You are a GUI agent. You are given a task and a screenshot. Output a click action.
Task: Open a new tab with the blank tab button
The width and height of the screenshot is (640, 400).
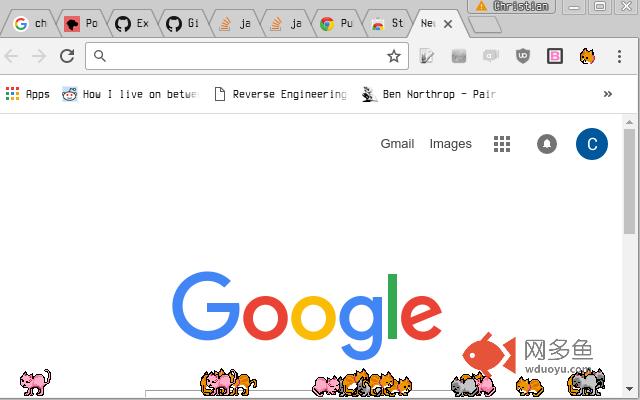point(484,24)
